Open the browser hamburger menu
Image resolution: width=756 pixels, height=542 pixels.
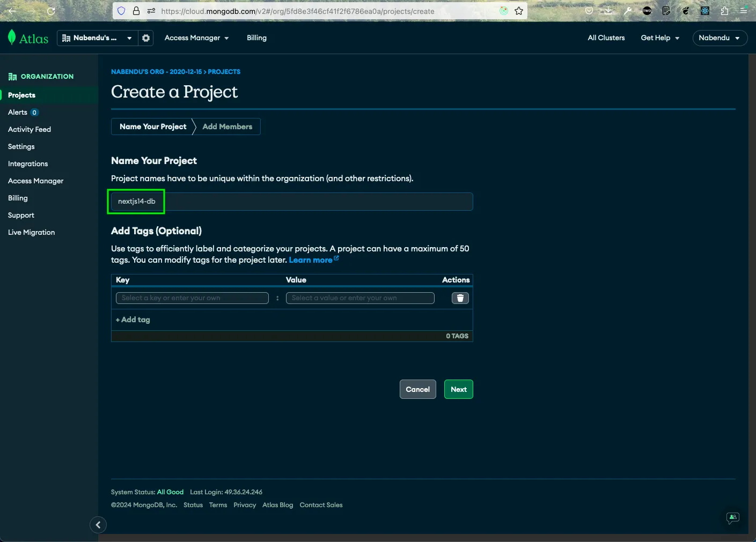tap(744, 11)
